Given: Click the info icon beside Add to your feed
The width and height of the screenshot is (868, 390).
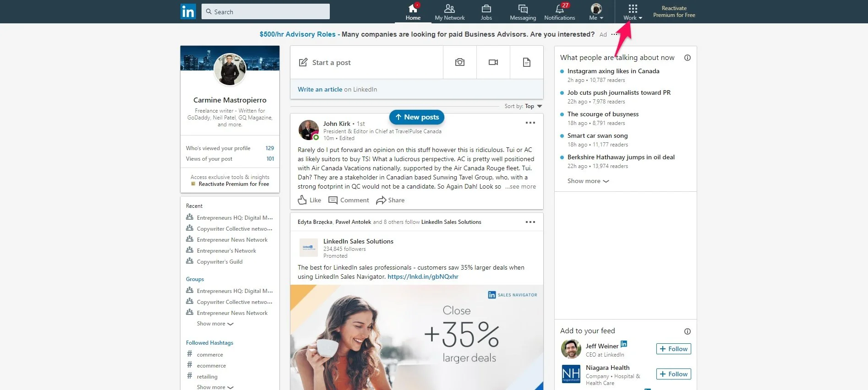Looking at the screenshot, I should click(x=688, y=331).
